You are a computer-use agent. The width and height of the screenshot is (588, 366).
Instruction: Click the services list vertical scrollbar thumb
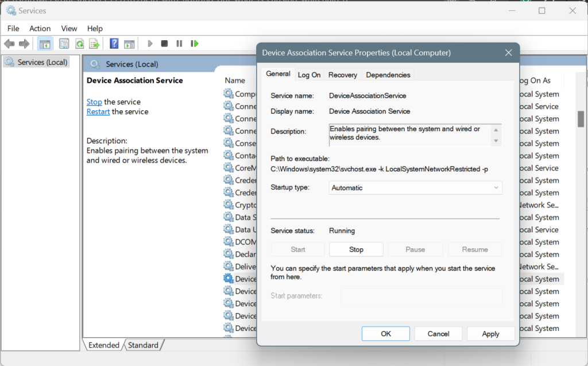click(581, 119)
